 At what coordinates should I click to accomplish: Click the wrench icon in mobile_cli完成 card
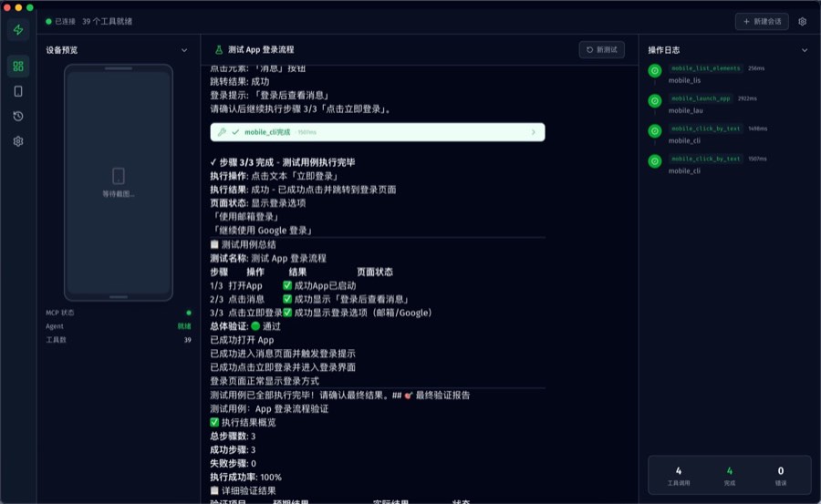(x=222, y=132)
